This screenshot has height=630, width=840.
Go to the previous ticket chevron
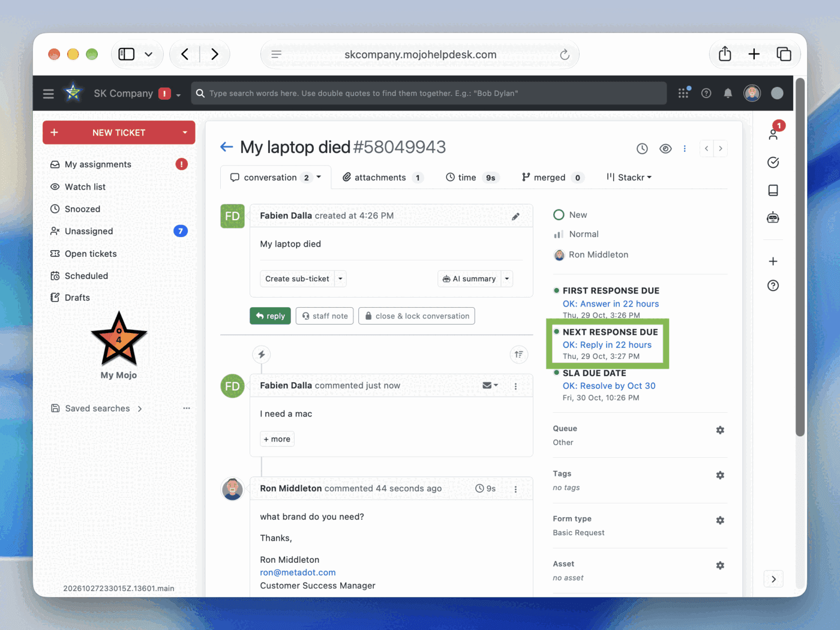point(707,148)
